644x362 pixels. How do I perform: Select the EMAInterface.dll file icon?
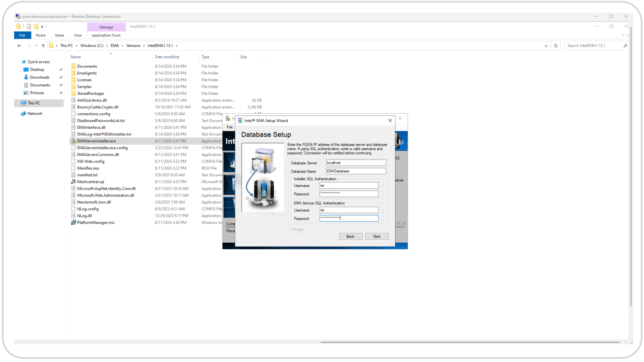[73, 127]
